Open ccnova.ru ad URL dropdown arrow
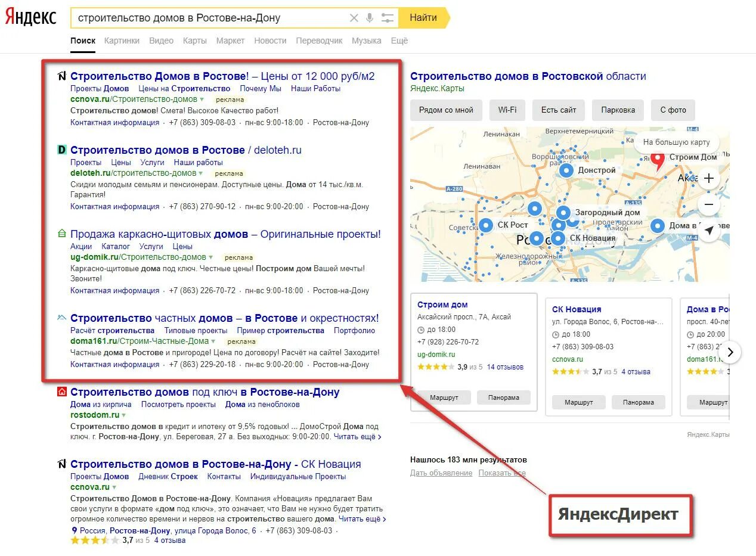This screenshot has width=756, height=556. click(202, 100)
